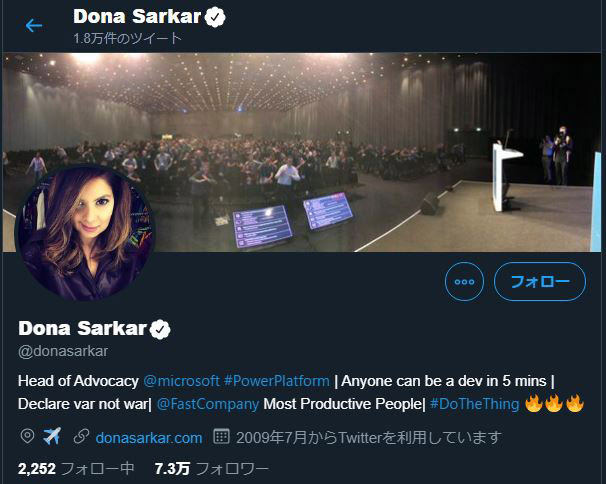Open the donasarkar.com website link
Screen dimensions: 606x484
pos(149,438)
